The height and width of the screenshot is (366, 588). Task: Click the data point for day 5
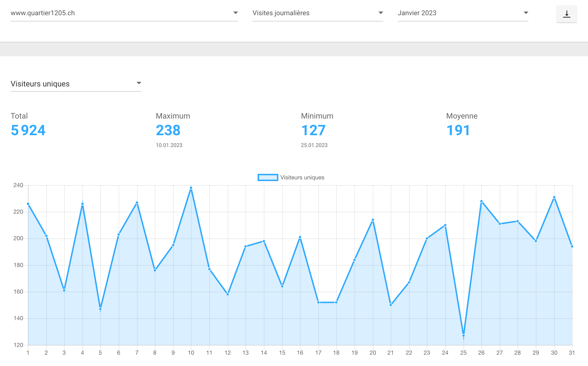[x=100, y=309]
